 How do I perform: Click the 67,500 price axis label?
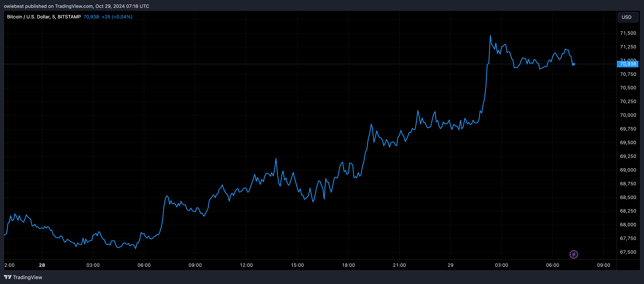[x=628, y=252]
